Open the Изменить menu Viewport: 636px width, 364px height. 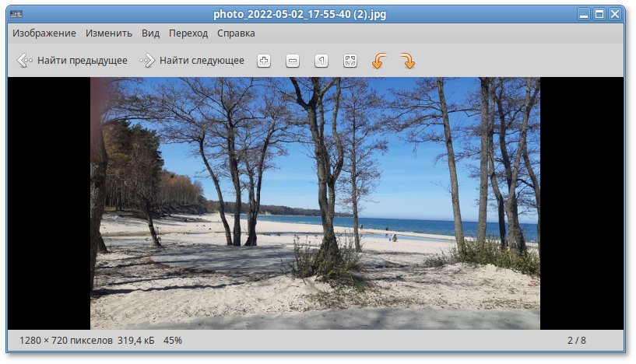(109, 33)
